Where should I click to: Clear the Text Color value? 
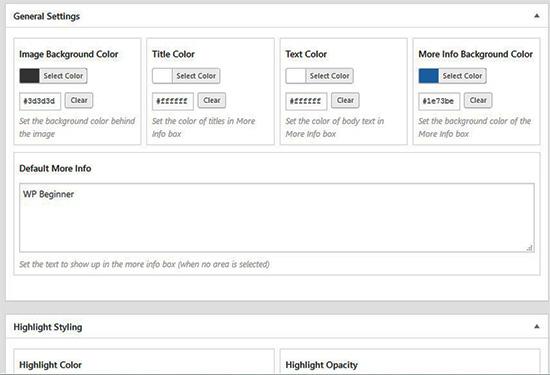click(345, 100)
